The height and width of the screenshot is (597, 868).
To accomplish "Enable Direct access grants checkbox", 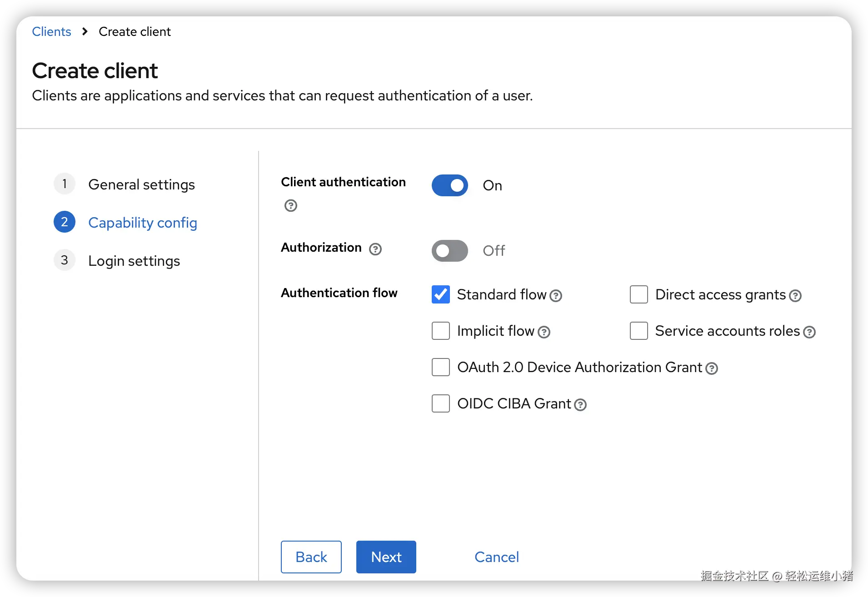I will 639,294.
